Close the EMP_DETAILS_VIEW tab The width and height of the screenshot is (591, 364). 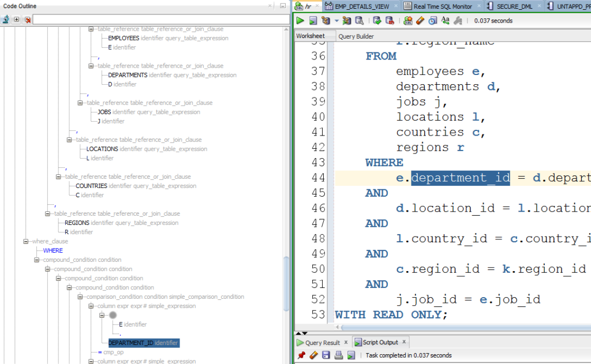click(x=396, y=6)
